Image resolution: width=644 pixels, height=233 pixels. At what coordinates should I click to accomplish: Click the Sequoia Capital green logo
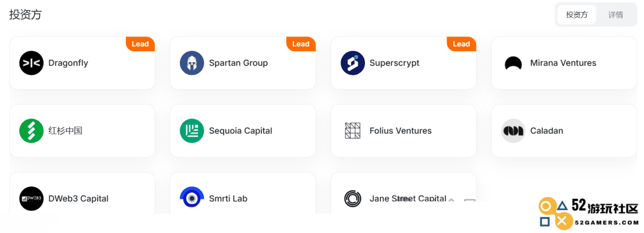coord(192,131)
